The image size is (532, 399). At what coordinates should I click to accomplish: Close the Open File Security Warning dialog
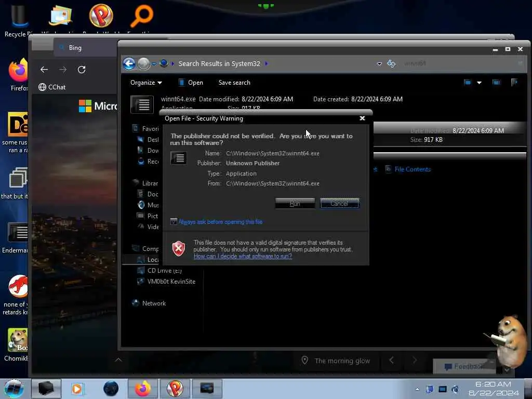[x=362, y=118]
